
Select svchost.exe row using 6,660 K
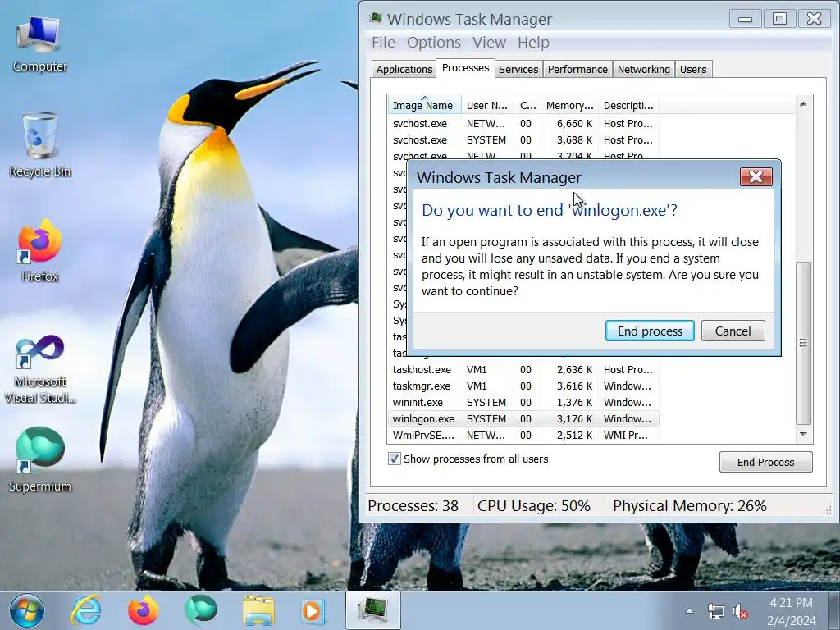coord(523,123)
